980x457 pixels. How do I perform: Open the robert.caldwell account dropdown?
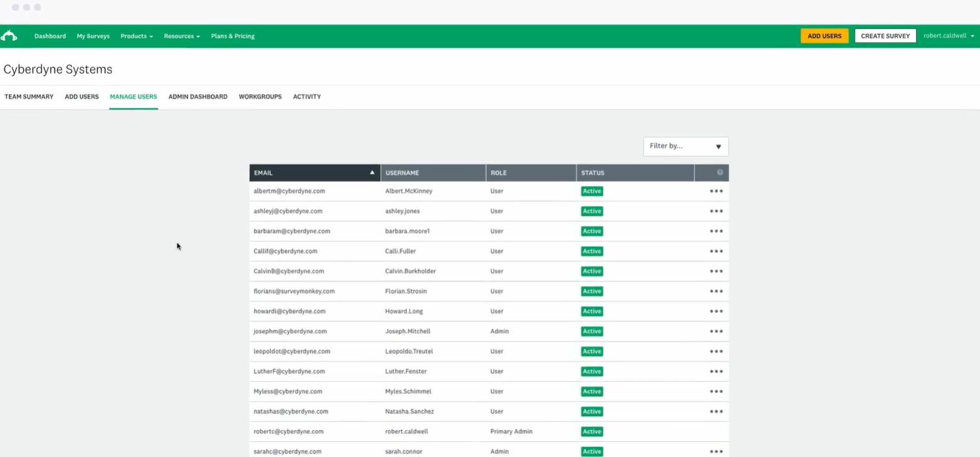pyautogui.click(x=948, y=36)
